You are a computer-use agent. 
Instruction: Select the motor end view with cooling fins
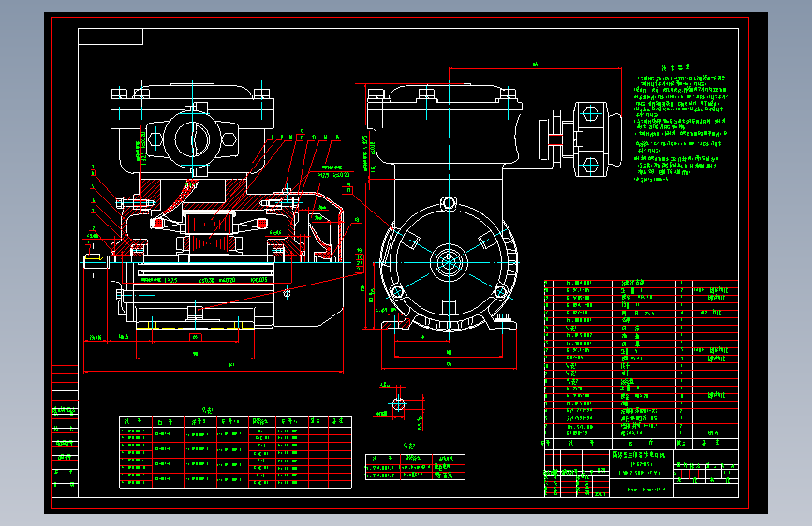pyautogui.click(x=449, y=263)
